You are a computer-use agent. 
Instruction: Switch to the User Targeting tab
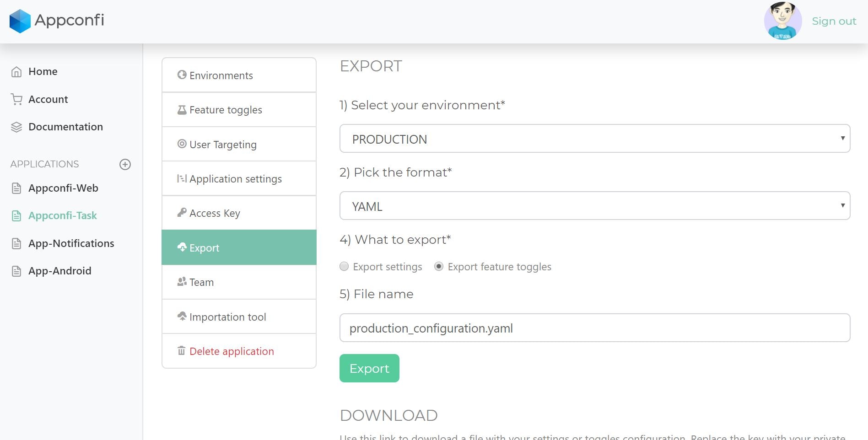[x=239, y=144]
